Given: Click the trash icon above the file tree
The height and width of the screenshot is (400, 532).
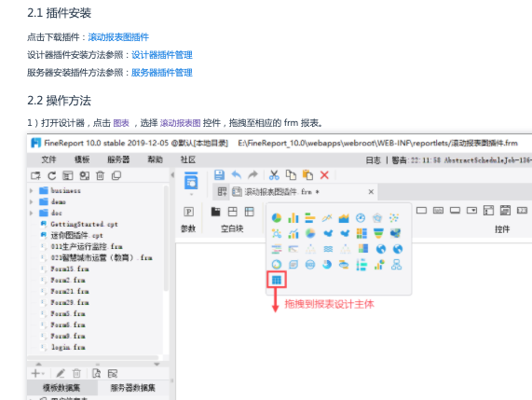Looking at the screenshot, I should 100,175.
